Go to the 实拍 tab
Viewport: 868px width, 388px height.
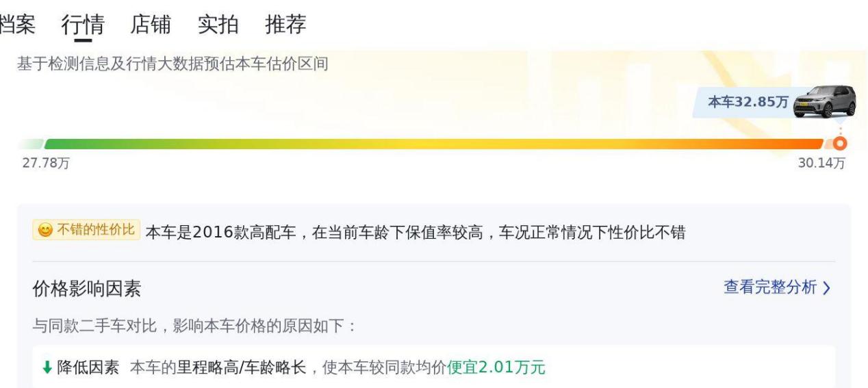tap(218, 25)
